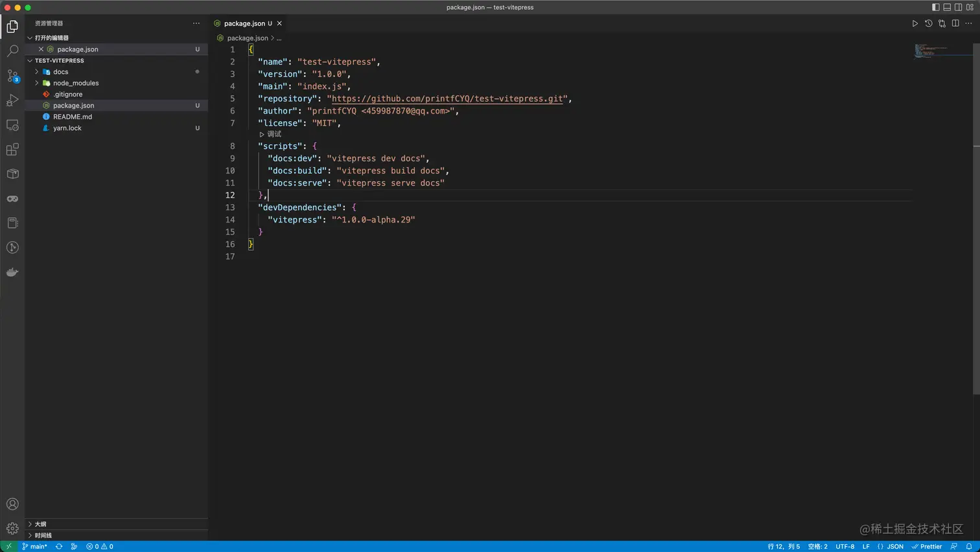Screen dimensions: 980x552
Task: Click the notebook icon in activity bar
Action: tap(12, 223)
